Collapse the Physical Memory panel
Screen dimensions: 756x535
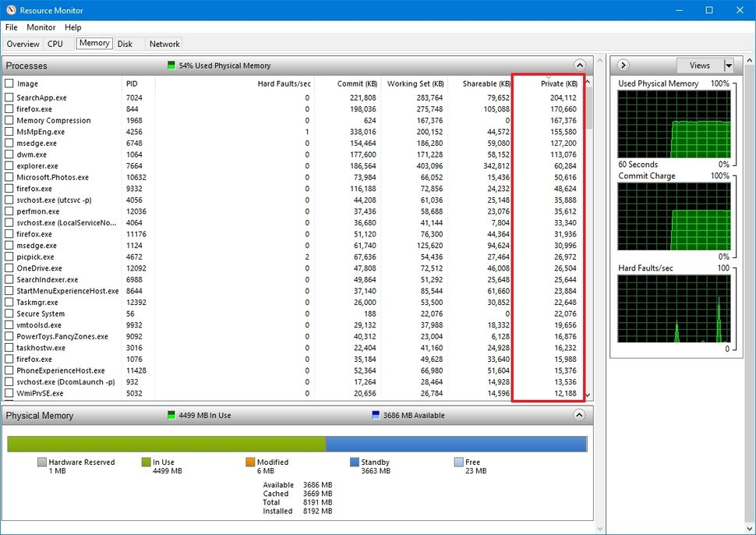[580, 415]
